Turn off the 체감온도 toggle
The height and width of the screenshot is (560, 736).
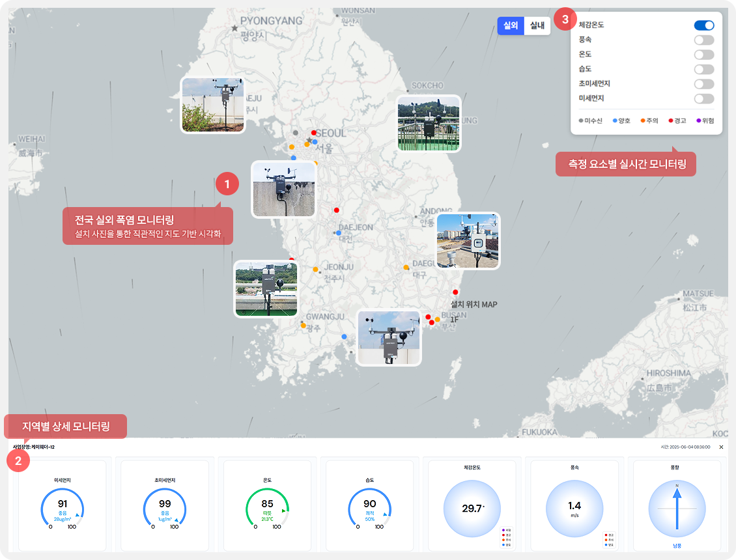pyautogui.click(x=703, y=25)
